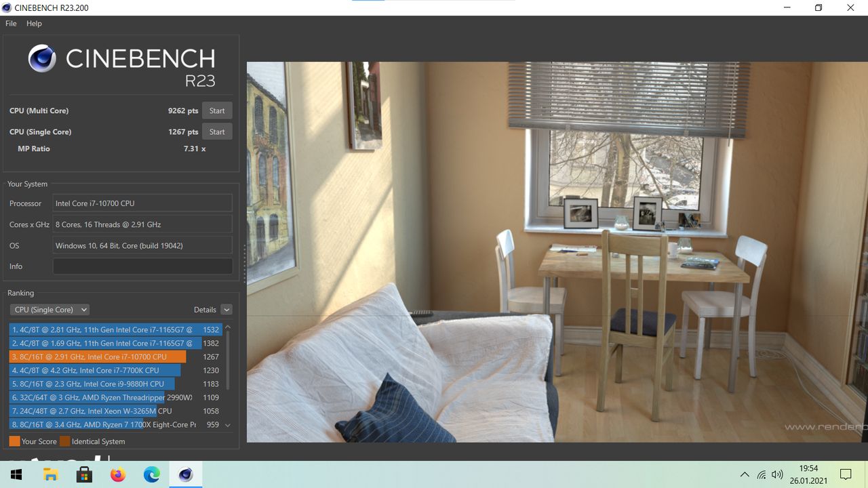This screenshot has height=488, width=868.
Task: Click the MP Ratio value 7.31 x
Action: (195, 148)
